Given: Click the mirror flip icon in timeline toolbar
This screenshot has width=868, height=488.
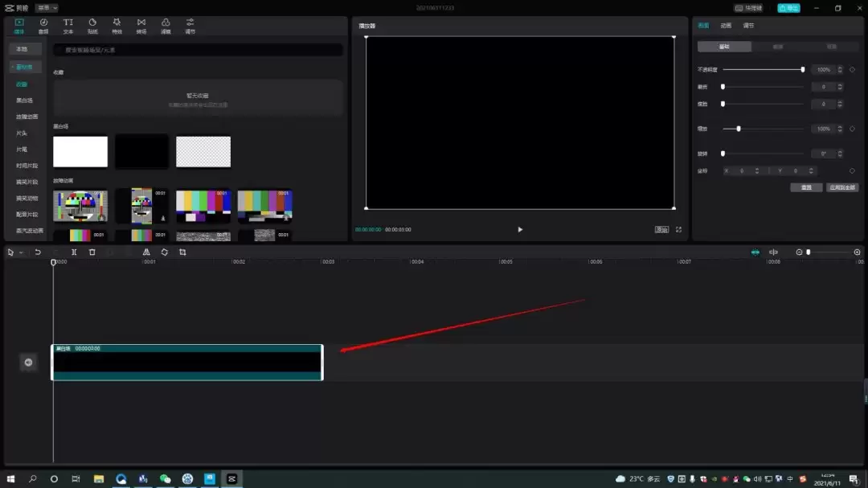Looking at the screenshot, I should point(146,252).
